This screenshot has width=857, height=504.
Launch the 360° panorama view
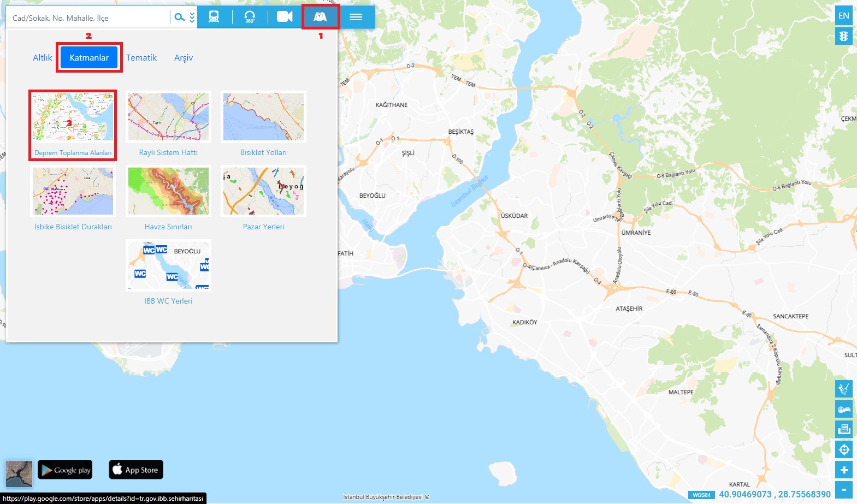click(250, 17)
